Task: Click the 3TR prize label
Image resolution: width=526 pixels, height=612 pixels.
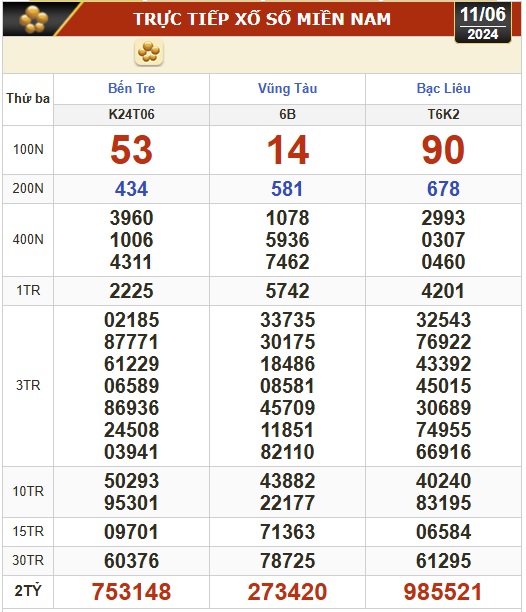Action: tap(28, 386)
